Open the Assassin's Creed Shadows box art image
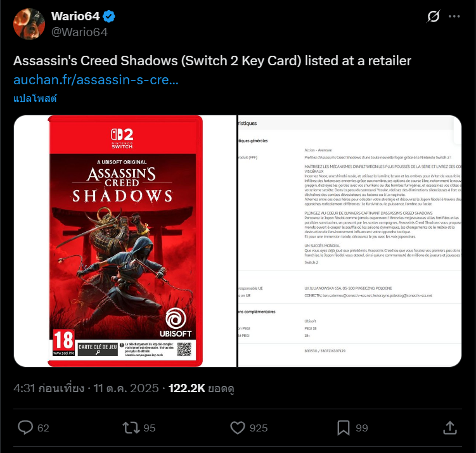 125,241
